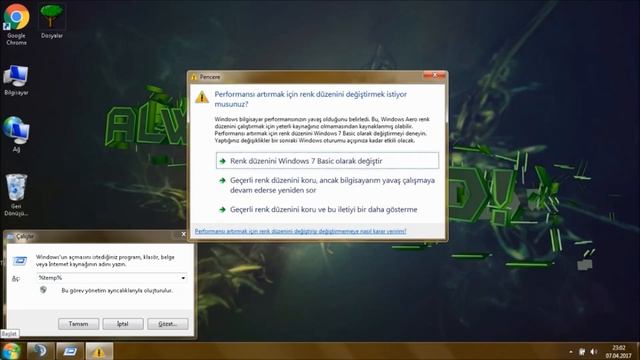Screen dimensions: 640x360
Task: Choose keep scheme and don't show again
Action: click(x=327, y=209)
